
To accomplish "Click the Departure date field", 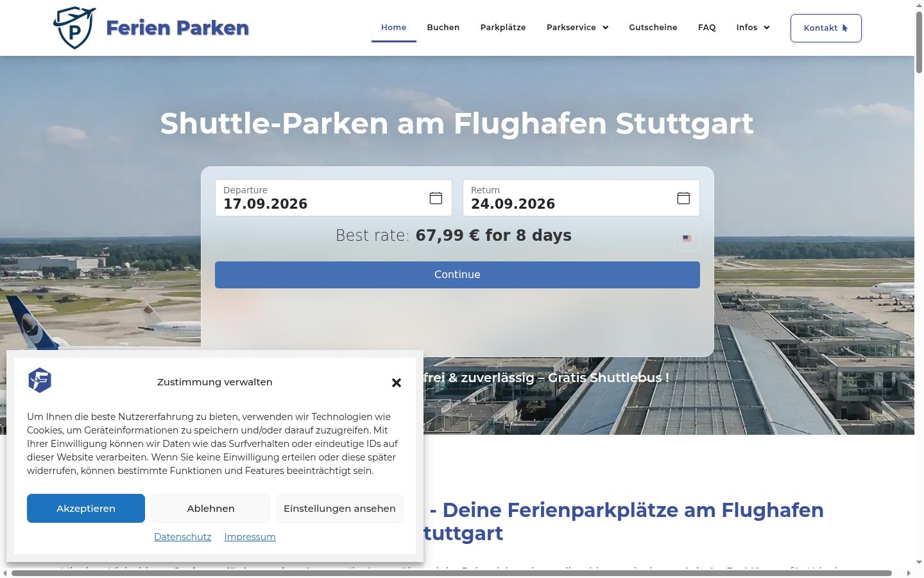I will point(334,198).
